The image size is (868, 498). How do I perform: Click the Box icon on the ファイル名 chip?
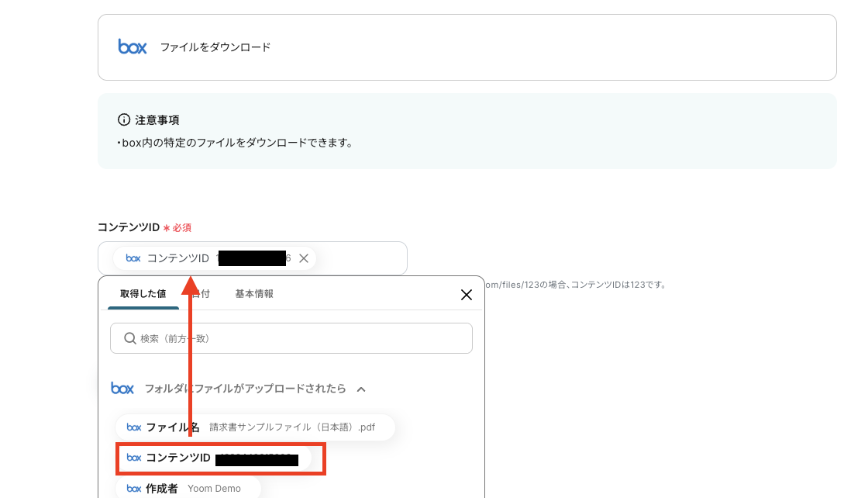pos(133,427)
